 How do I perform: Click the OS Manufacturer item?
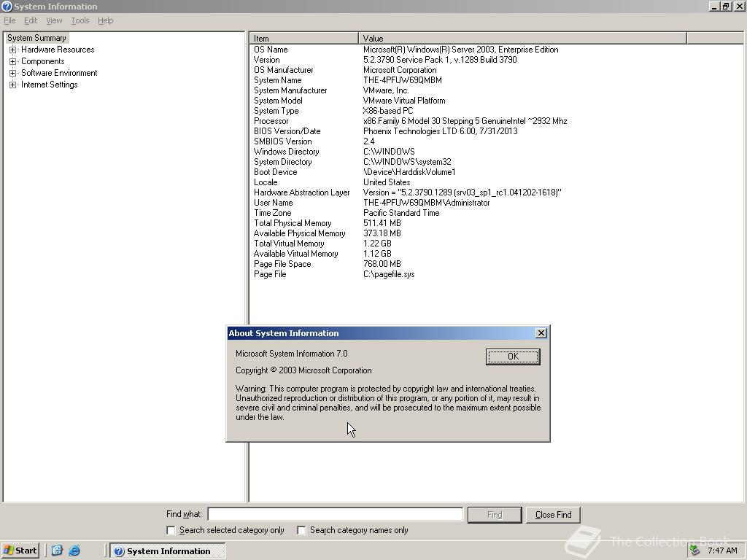(284, 70)
